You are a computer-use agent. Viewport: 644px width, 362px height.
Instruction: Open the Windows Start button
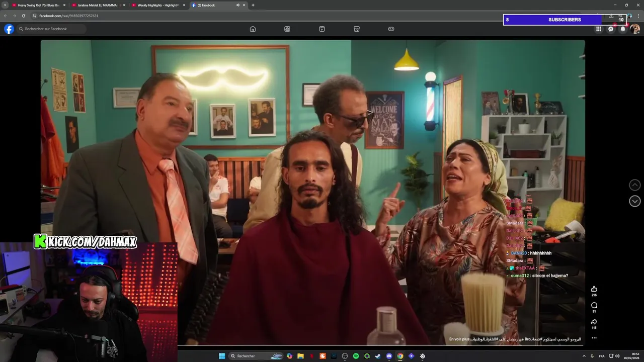point(222,356)
